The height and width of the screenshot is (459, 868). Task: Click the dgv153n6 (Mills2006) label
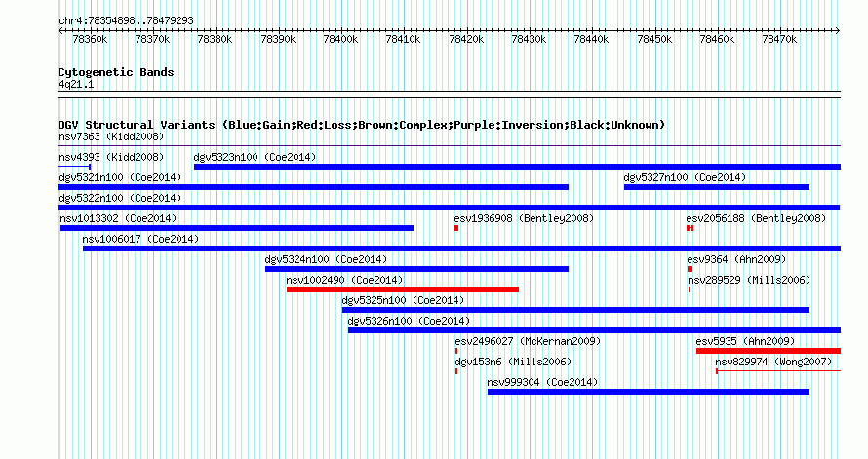513,362
